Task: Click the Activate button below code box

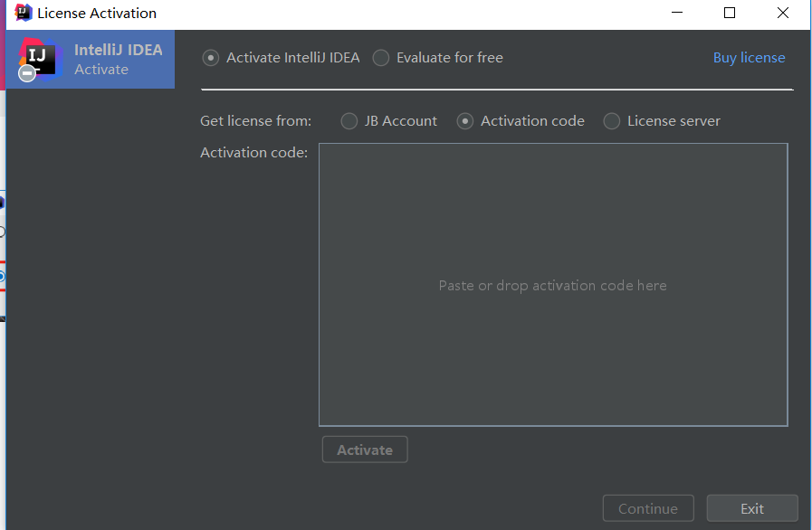Action: (x=365, y=450)
